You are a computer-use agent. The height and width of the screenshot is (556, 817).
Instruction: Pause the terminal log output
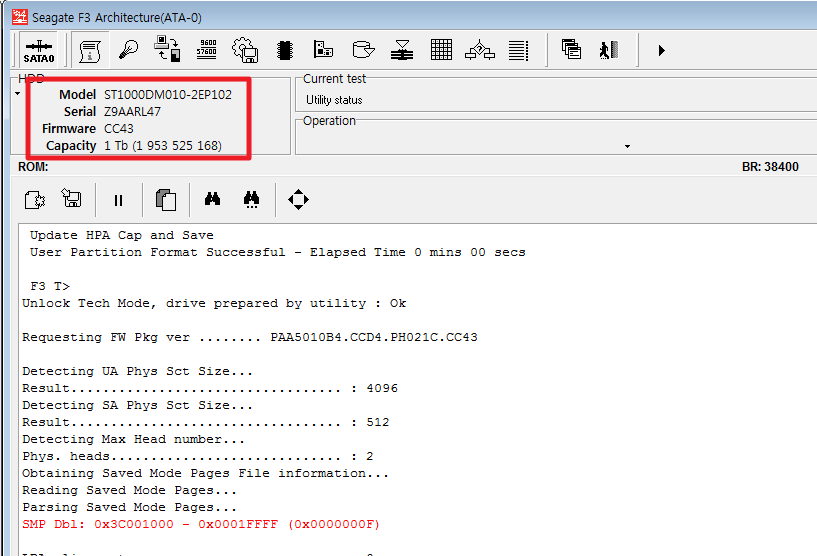[118, 200]
